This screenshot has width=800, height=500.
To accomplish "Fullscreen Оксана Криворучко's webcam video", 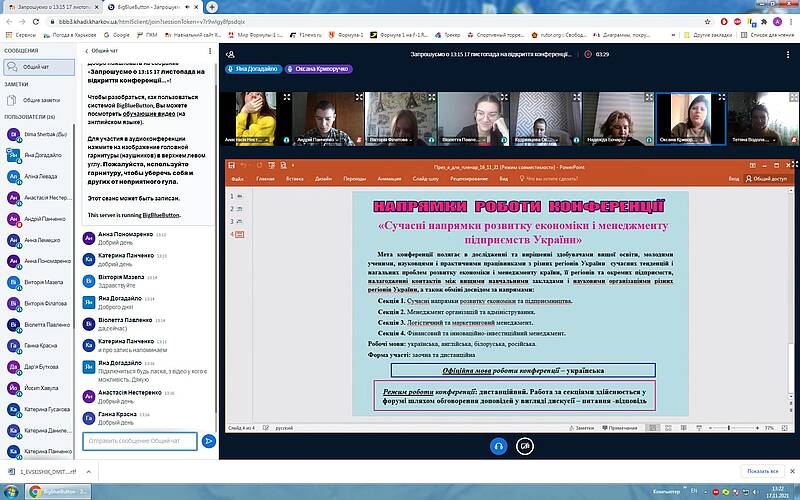I will point(721,97).
